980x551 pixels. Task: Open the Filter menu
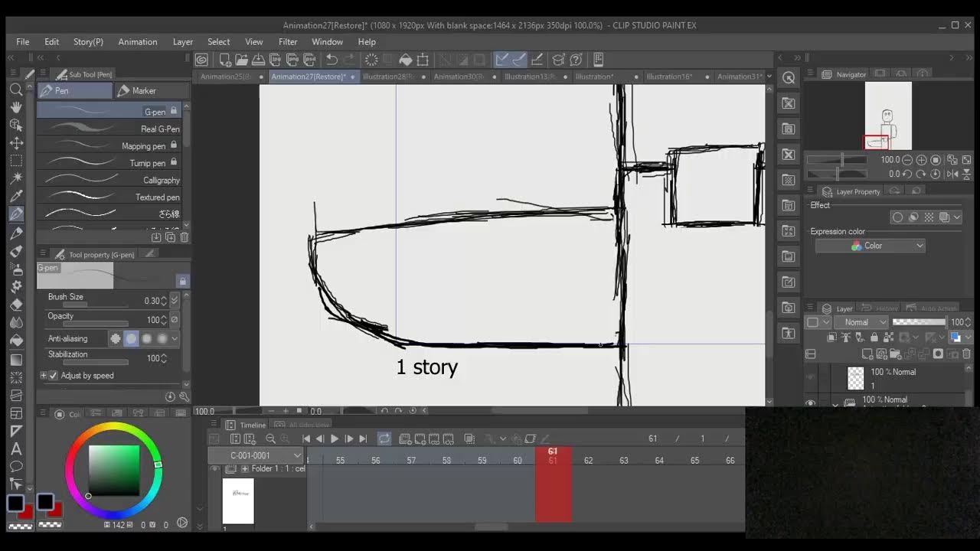point(288,42)
